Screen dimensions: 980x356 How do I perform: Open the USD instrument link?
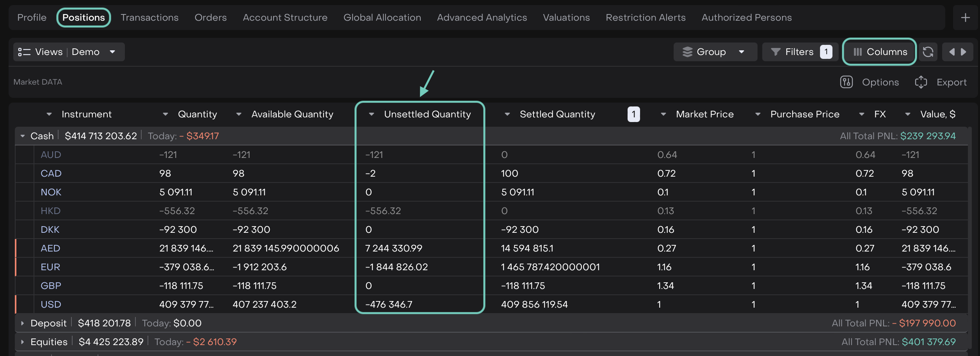[x=51, y=305]
